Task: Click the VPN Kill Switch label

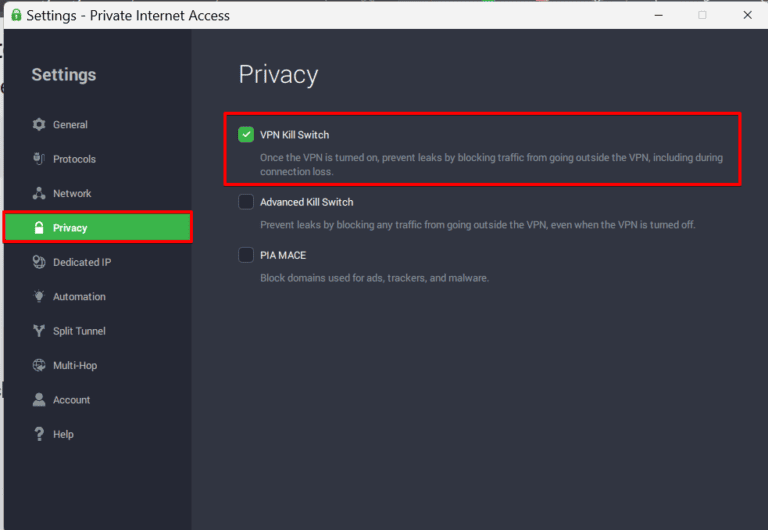Action: [294, 135]
